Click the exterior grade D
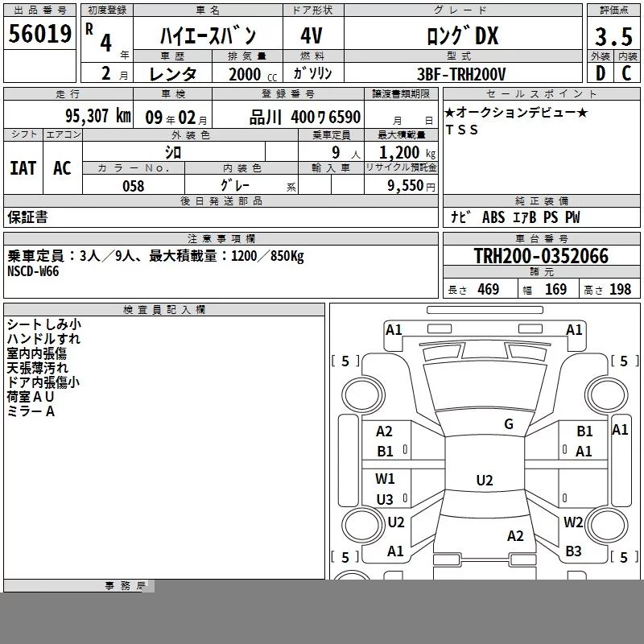 600,73
